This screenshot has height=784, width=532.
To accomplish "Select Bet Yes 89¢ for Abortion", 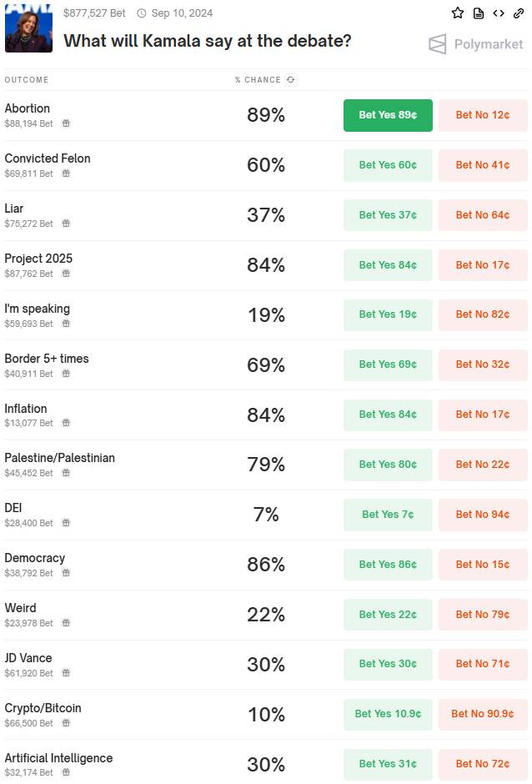I will 388,115.
